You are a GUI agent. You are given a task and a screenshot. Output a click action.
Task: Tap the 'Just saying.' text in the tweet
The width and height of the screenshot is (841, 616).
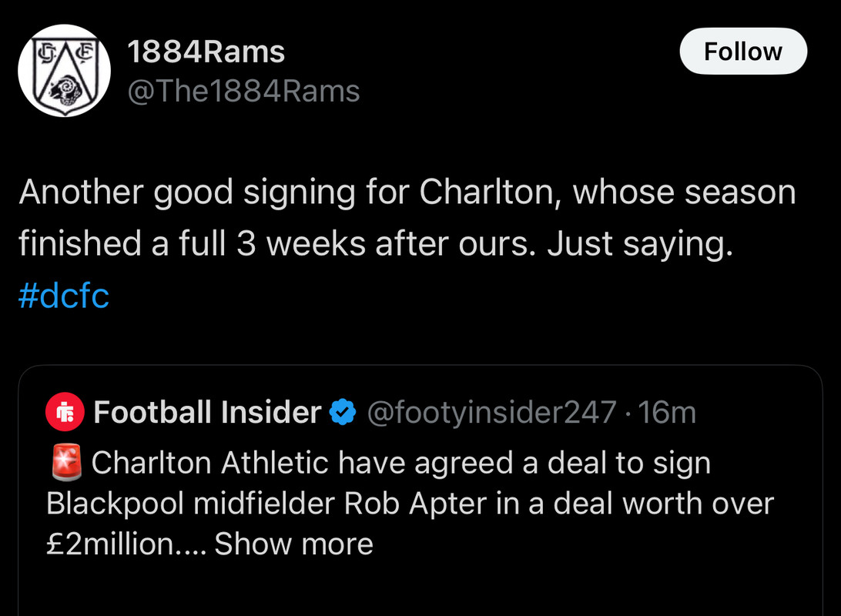[x=640, y=244]
